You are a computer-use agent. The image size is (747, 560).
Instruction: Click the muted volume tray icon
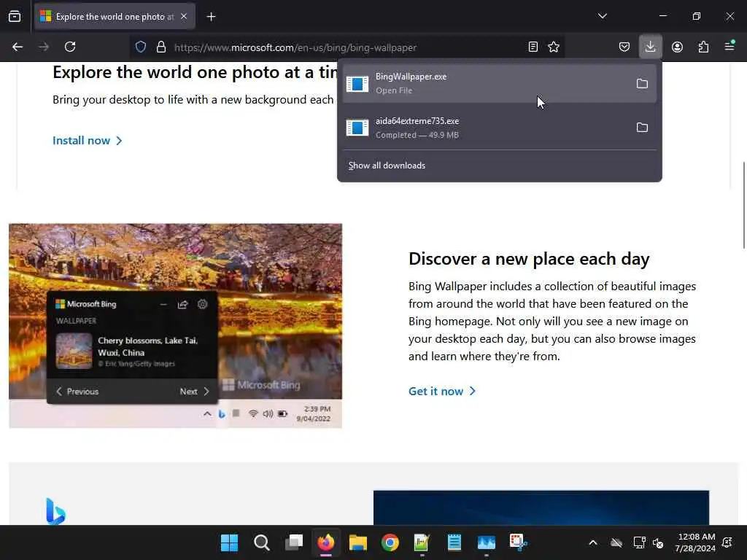pos(658,542)
